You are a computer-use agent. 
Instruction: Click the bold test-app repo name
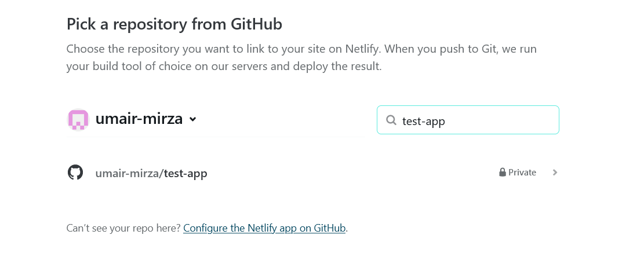185,173
